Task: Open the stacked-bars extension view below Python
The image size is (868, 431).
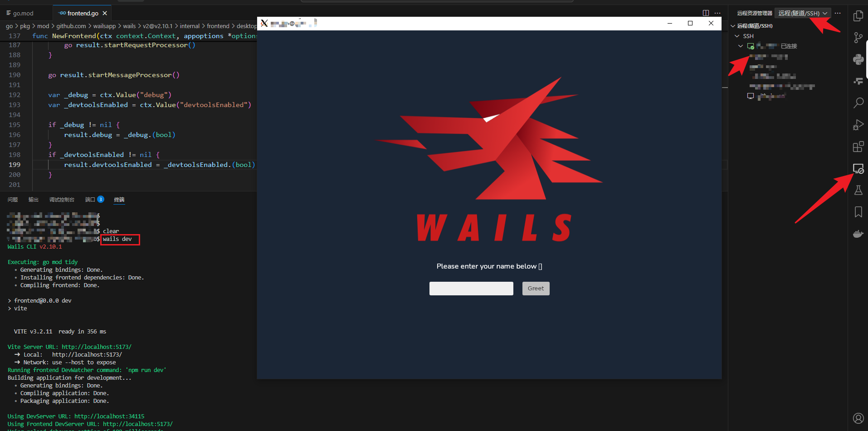Action: pyautogui.click(x=858, y=81)
